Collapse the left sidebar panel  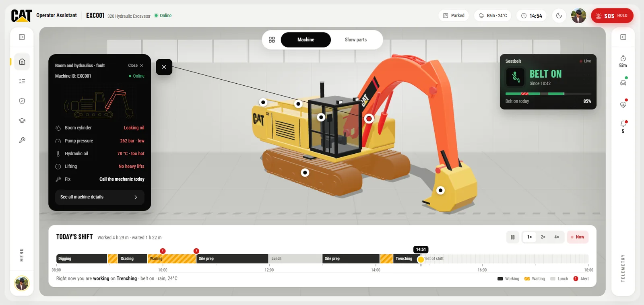click(22, 37)
